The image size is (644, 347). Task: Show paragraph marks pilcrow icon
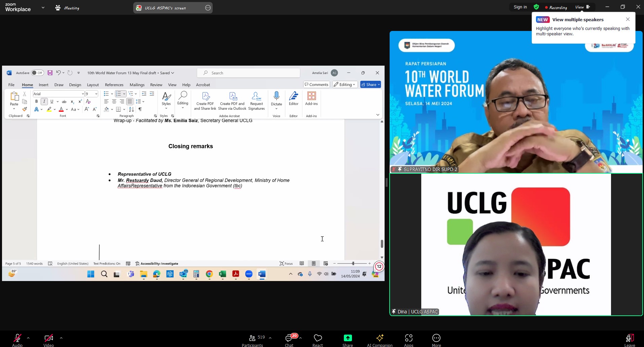pyautogui.click(x=140, y=109)
